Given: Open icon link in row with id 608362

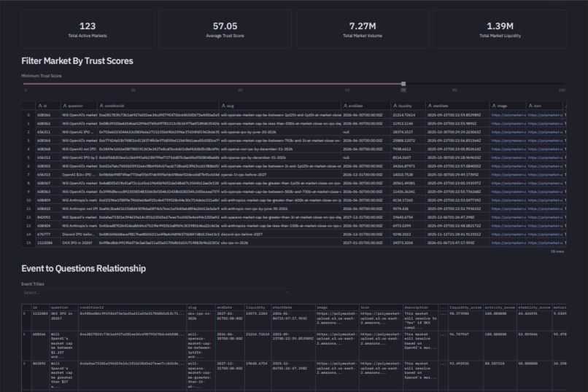Looking at the screenshot, I should tap(544, 124).
